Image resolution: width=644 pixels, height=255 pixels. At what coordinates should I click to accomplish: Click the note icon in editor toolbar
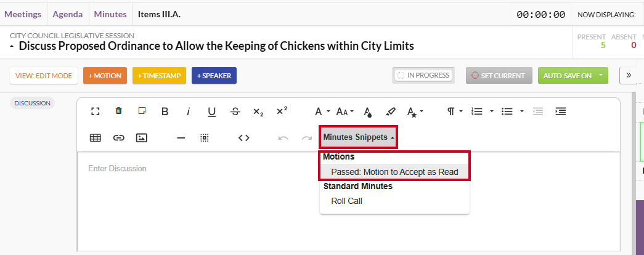coord(142,111)
